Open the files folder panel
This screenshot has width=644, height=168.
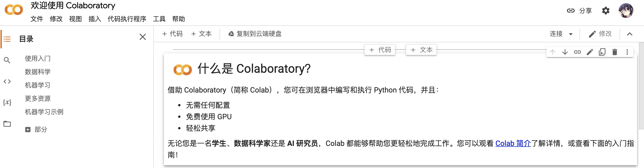click(7, 124)
